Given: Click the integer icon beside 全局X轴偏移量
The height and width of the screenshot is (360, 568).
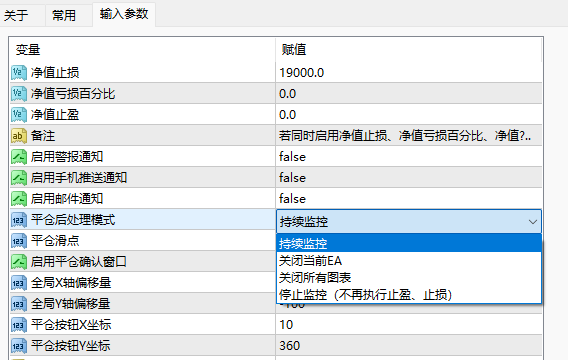Looking at the screenshot, I should (18, 283).
